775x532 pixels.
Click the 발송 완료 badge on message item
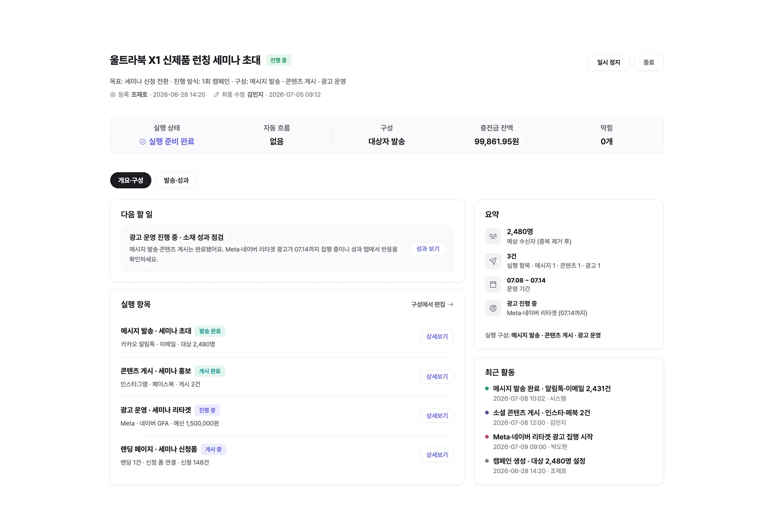pyautogui.click(x=210, y=331)
